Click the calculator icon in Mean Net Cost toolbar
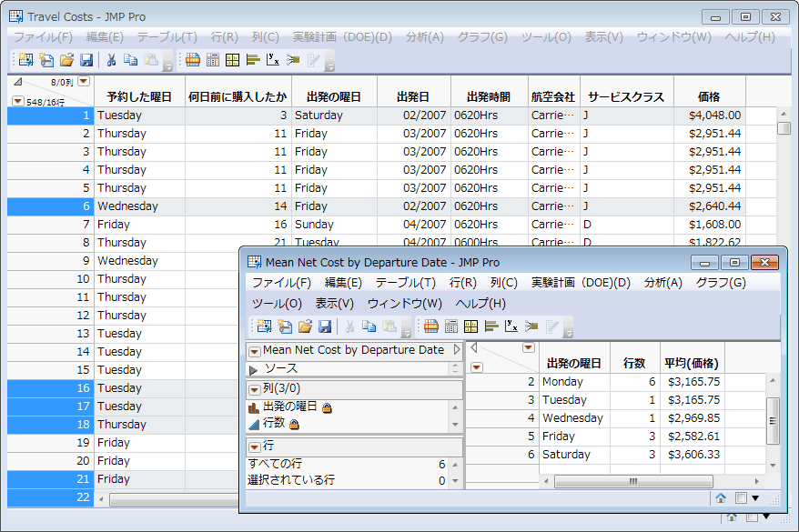The height and width of the screenshot is (532, 799). 450,326
